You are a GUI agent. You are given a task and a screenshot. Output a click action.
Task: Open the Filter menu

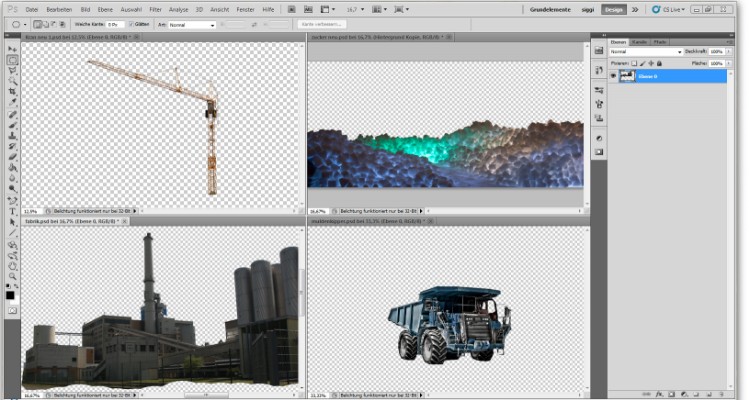click(x=155, y=9)
